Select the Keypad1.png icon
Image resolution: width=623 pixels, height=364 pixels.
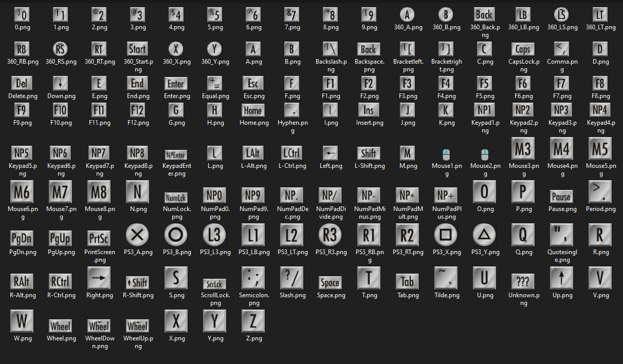pos(484,110)
